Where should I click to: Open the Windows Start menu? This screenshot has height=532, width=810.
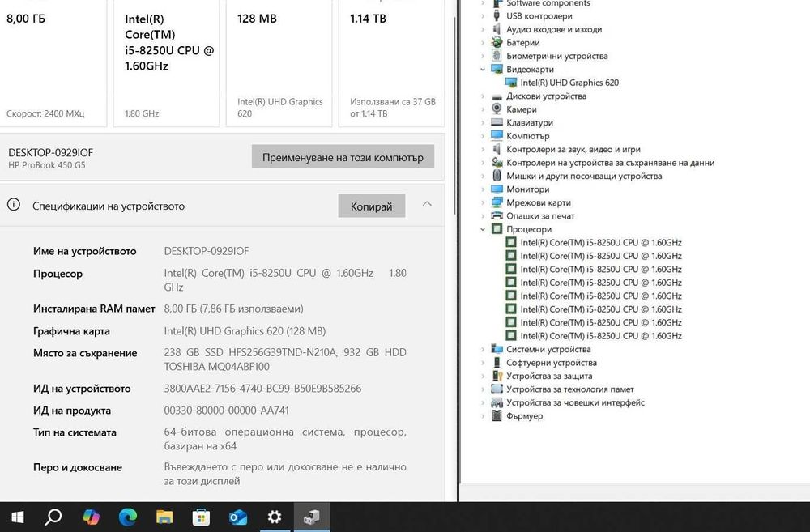(x=18, y=517)
